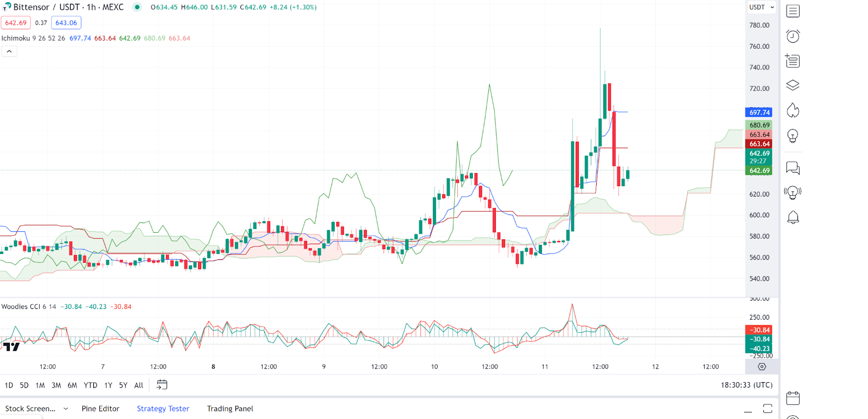
Task: Open the chat speech bubbles icon
Action: point(793,168)
